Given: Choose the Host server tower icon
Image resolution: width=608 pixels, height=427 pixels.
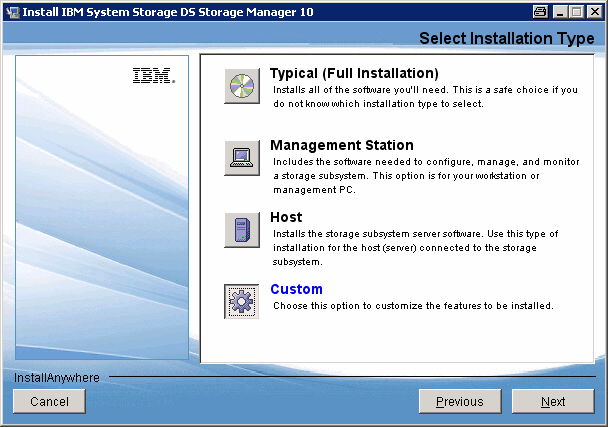Looking at the screenshot, I should tap(241, 230).
